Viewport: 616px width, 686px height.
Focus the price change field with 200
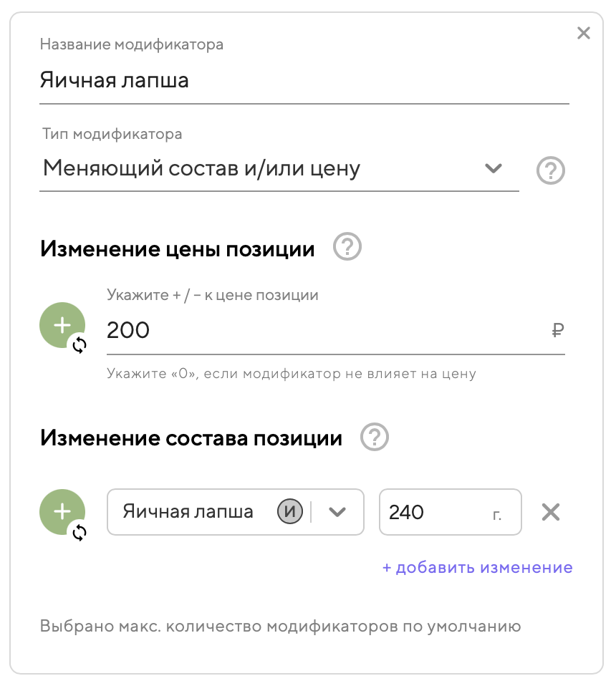[x=322, y=330]
